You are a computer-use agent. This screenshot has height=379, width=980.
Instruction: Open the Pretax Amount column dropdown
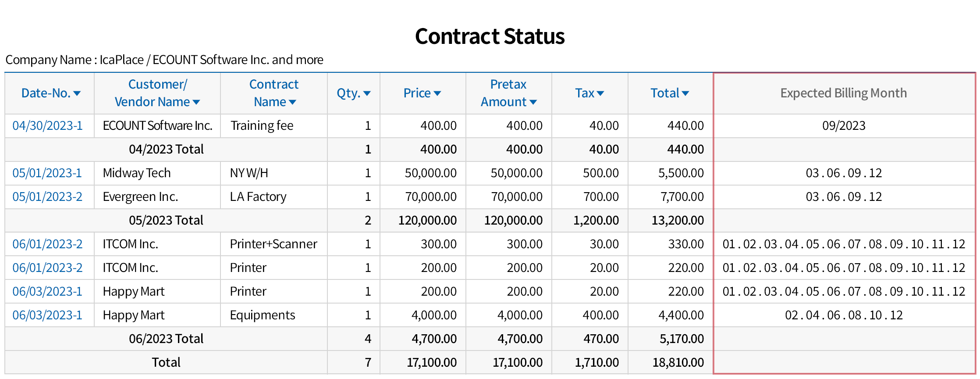click(x=533, y=102)
